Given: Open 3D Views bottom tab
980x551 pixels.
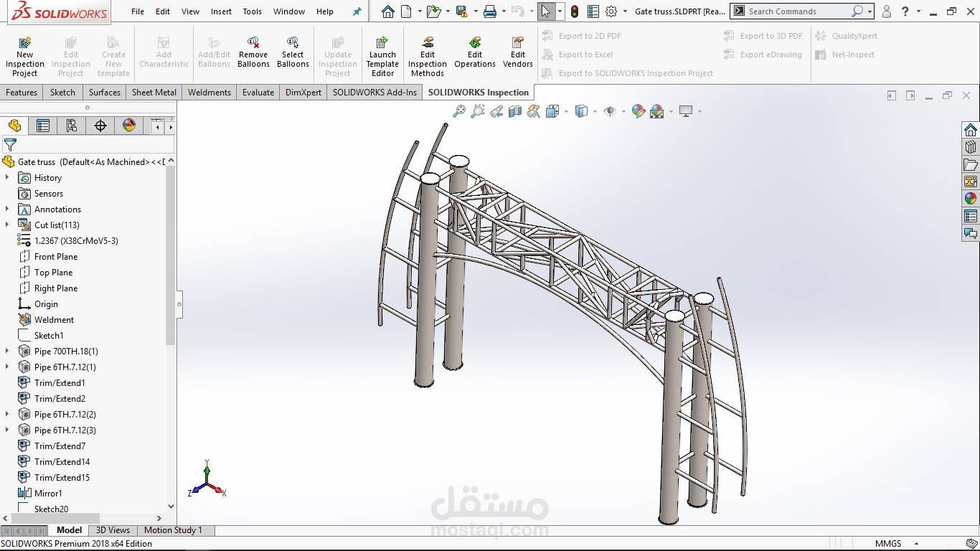Looking at the screenshot, I should 113,530.
